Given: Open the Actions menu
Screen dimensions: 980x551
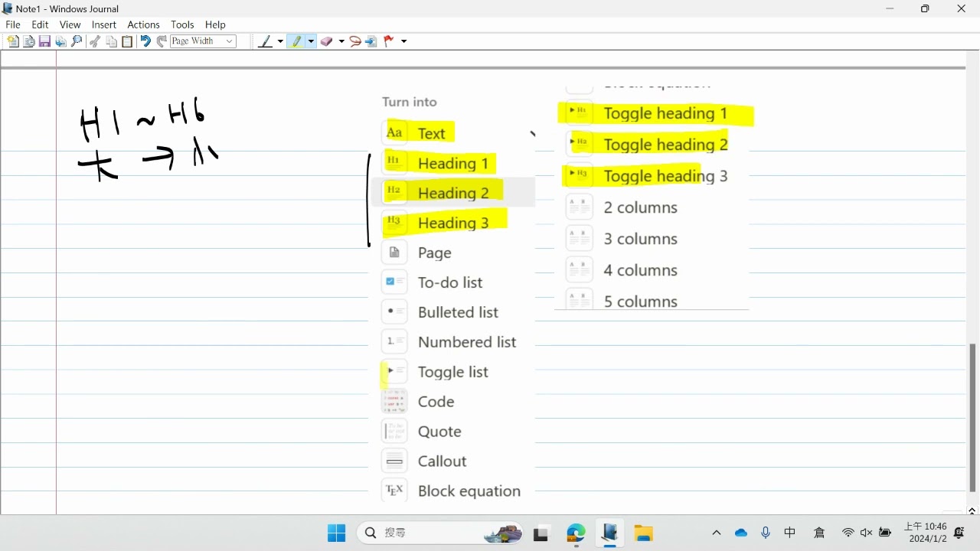Looking at the screenshot, I should 143,24.
